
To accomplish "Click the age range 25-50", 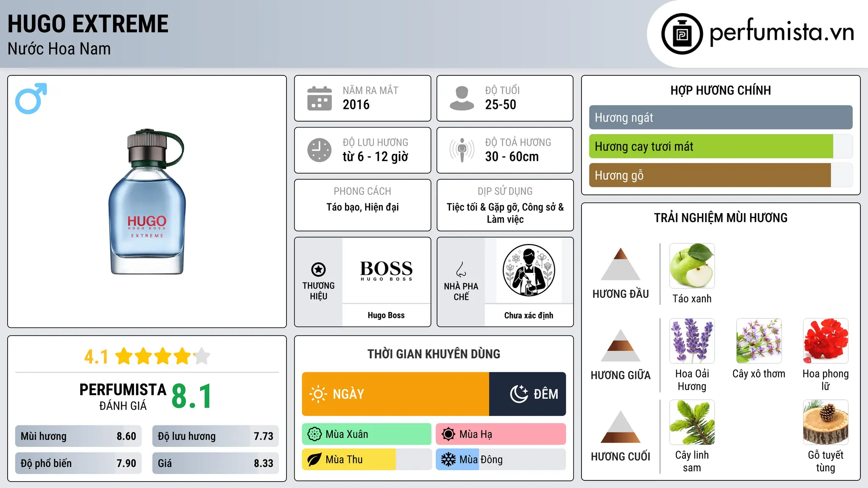I will (x=501, y=105).
